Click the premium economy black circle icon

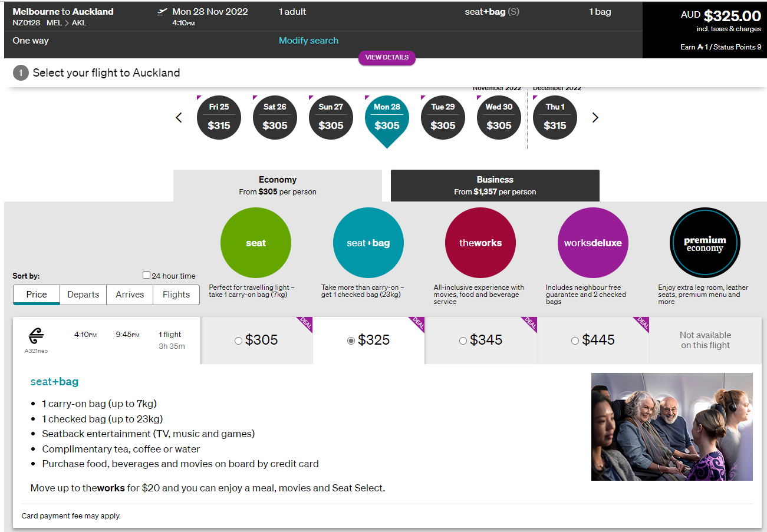point(705,243)
